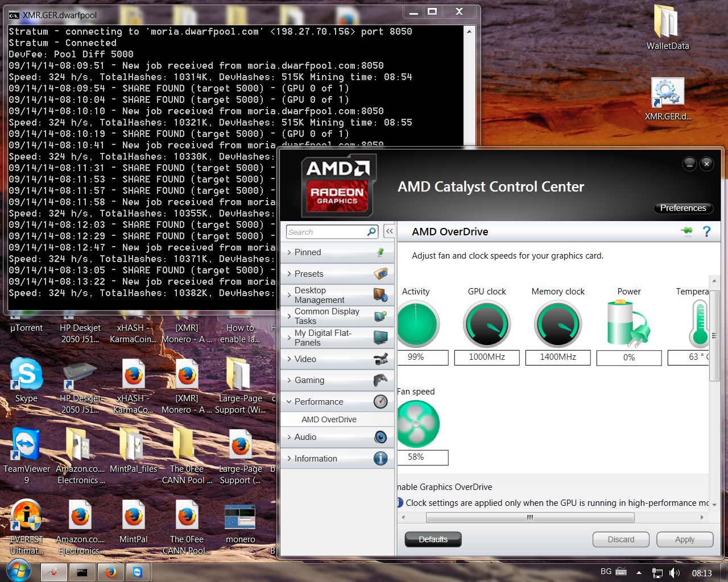
Task: Click down arrow of OverDrive vertical scrollbar
Action: [714, 505]
